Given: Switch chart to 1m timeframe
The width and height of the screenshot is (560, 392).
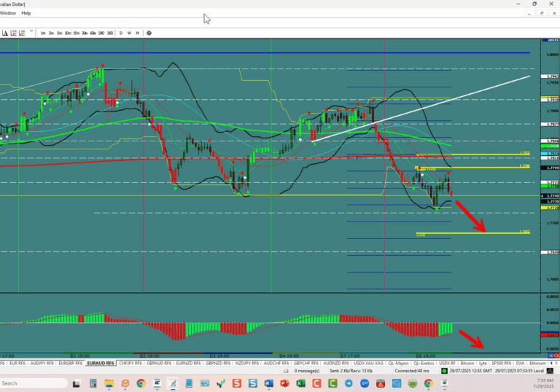Looking at the screenshot, I should 43,34.
